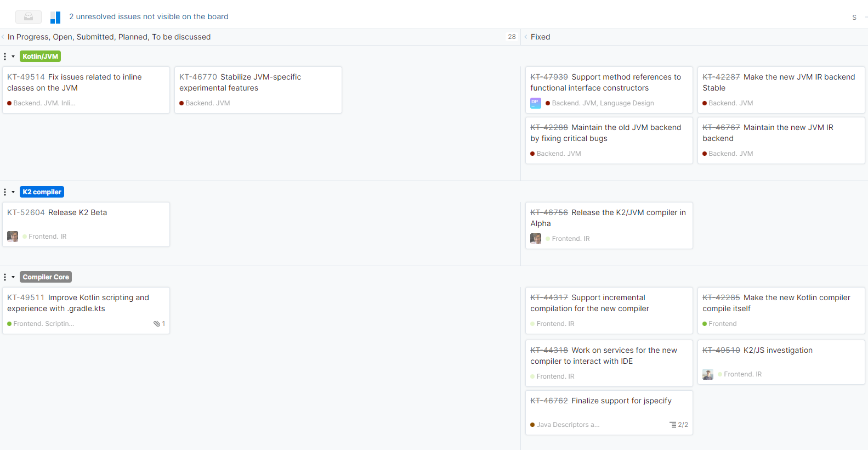Screen dimensions: 868x450
Task: Select the 'Make the new JVM IR backend Stable' title
Action: [x=779, y=82]
